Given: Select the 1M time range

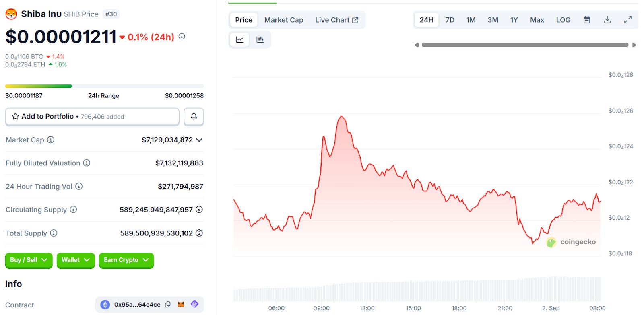Looking at the screenshot, I should pyautogui.click(x=471, y=20).
